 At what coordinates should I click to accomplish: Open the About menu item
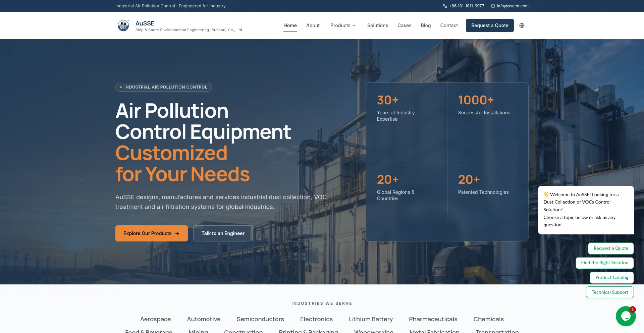[x=313, y=25]
